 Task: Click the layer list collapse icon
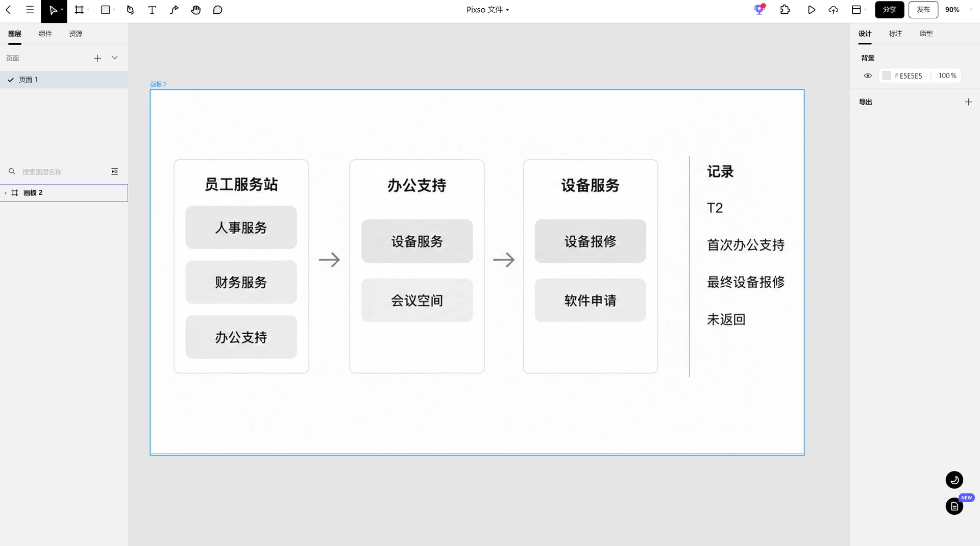point(115,172)
